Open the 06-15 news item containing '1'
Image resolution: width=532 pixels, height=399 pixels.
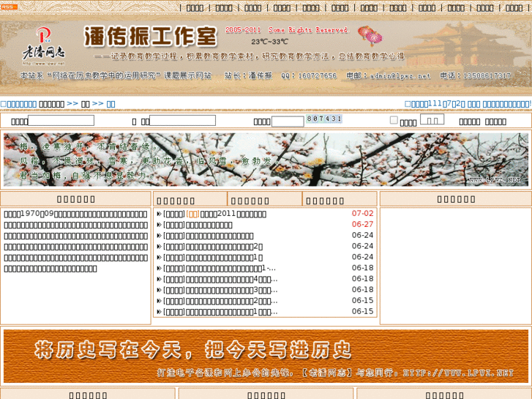click(x=232, y=312)
